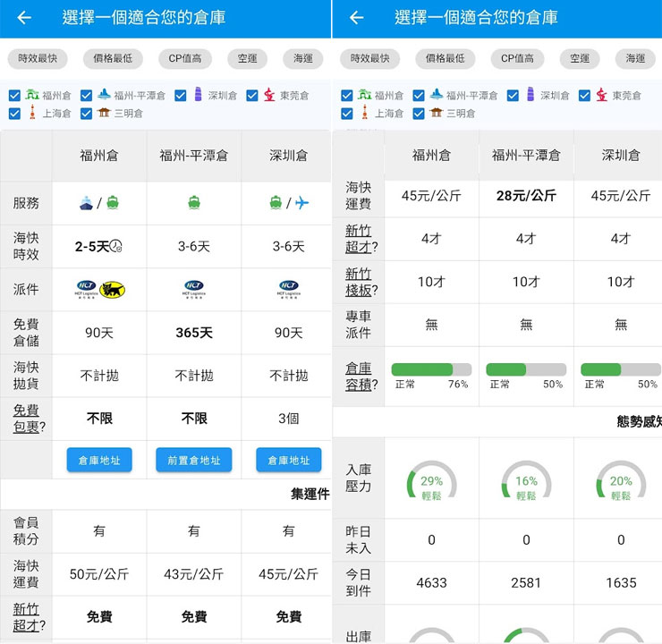The height and width of the screenshot is (644, 662).
Task: Open 倉庫地址 button under 福州倉
Action: tap(99, 460)
